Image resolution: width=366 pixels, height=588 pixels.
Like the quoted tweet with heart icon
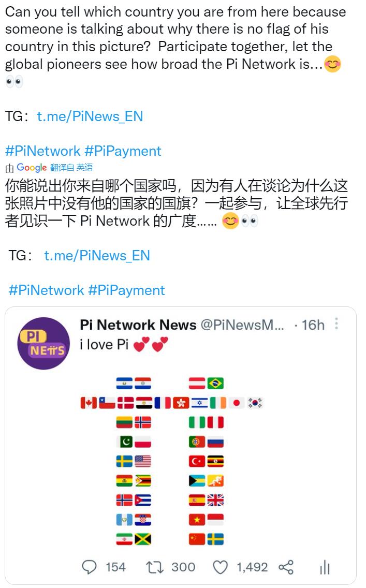click(220, 567)
